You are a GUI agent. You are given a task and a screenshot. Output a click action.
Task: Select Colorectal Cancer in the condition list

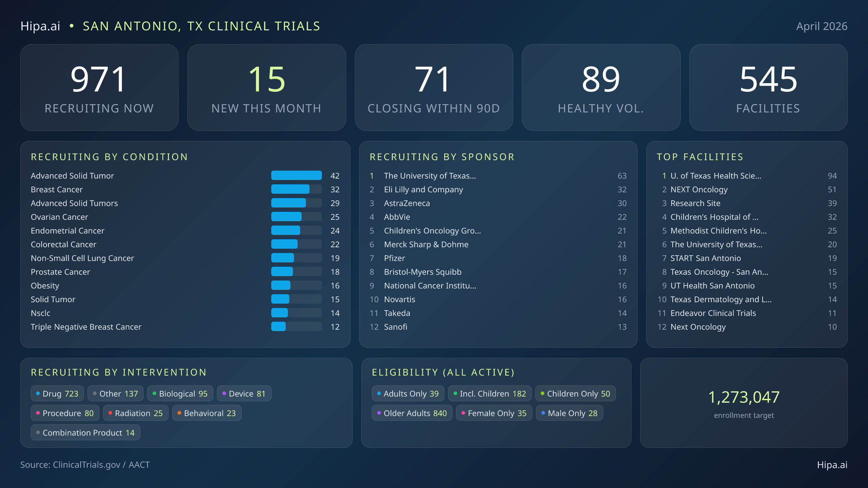point(185,244)
